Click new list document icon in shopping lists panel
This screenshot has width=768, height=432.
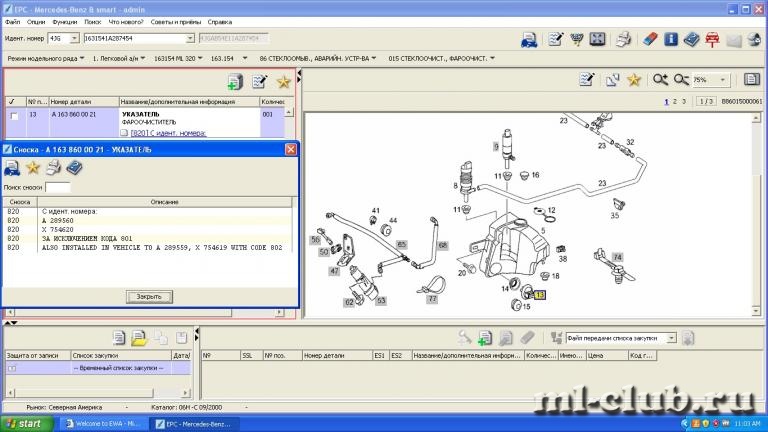point(119,338)
